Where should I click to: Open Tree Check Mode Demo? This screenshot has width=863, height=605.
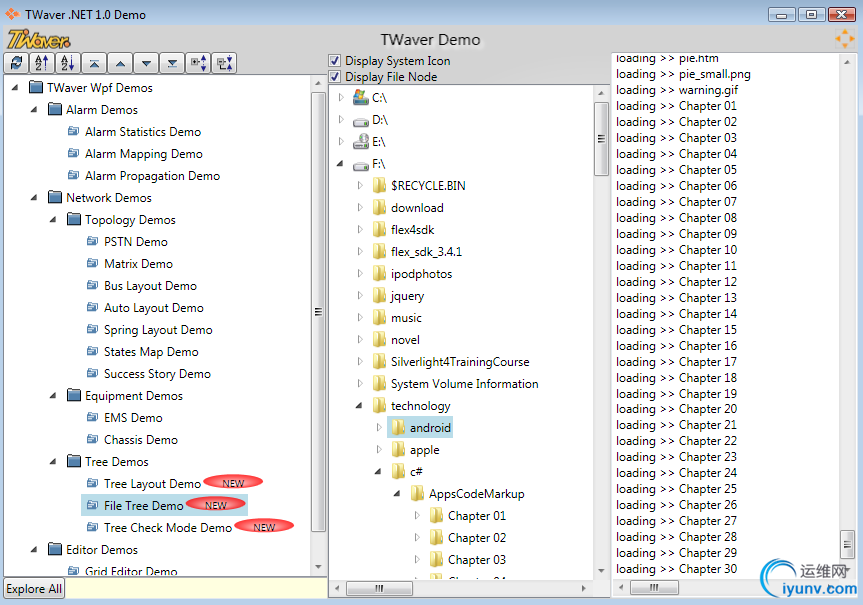pos(168,528)
